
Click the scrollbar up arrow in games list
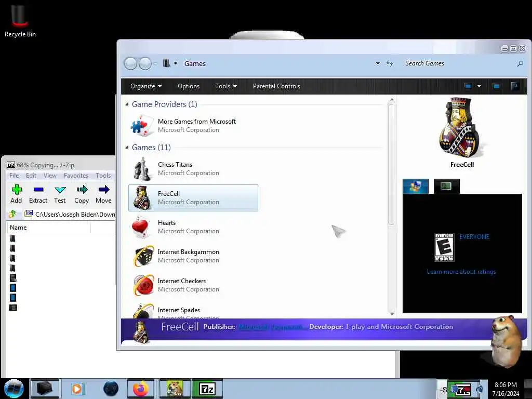pyautogui.click(x=392, y=100)
